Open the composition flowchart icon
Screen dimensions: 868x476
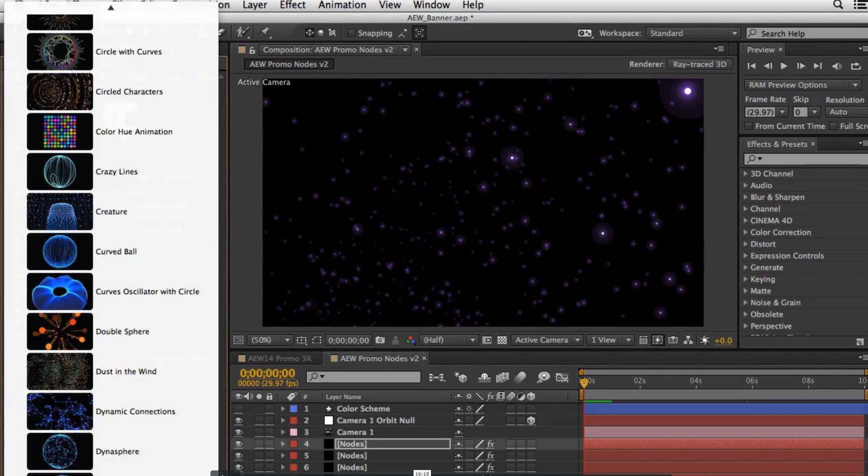688,340
